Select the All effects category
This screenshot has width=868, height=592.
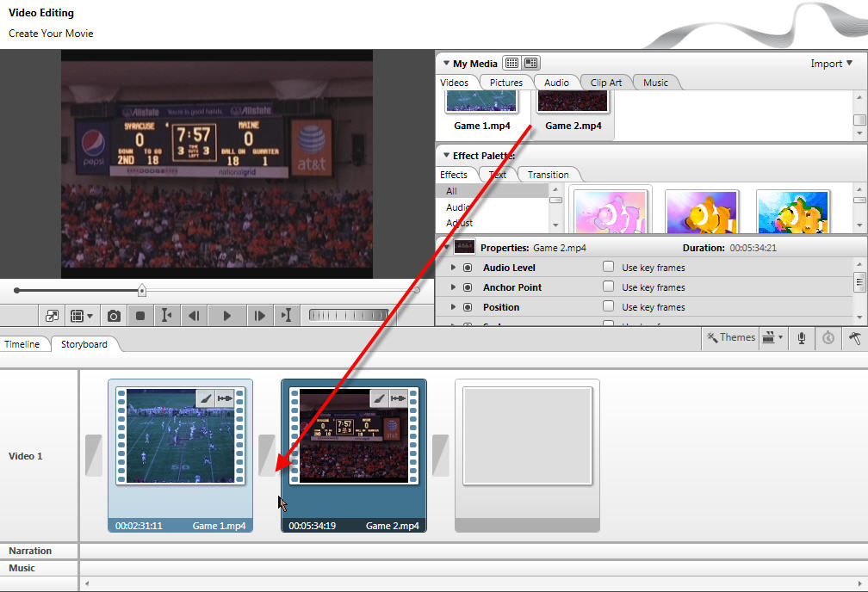click(493, 191)
